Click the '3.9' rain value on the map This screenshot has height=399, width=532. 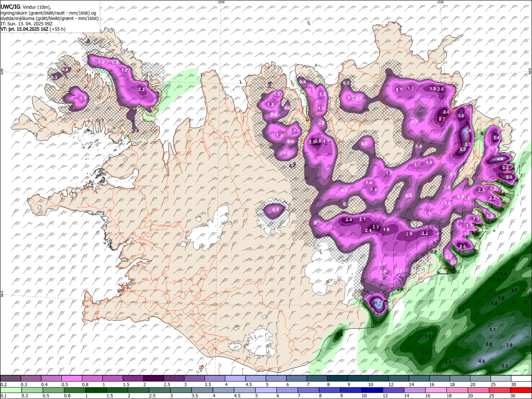509,345
